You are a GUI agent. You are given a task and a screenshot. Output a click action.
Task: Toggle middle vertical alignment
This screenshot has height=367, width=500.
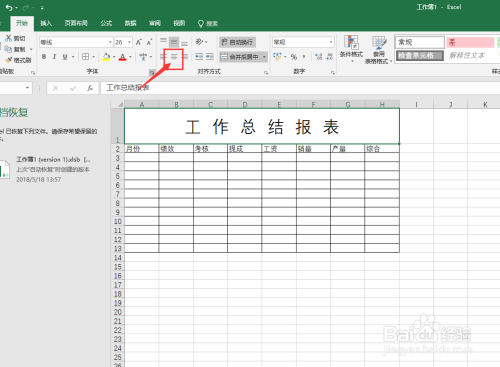(174, 42)
